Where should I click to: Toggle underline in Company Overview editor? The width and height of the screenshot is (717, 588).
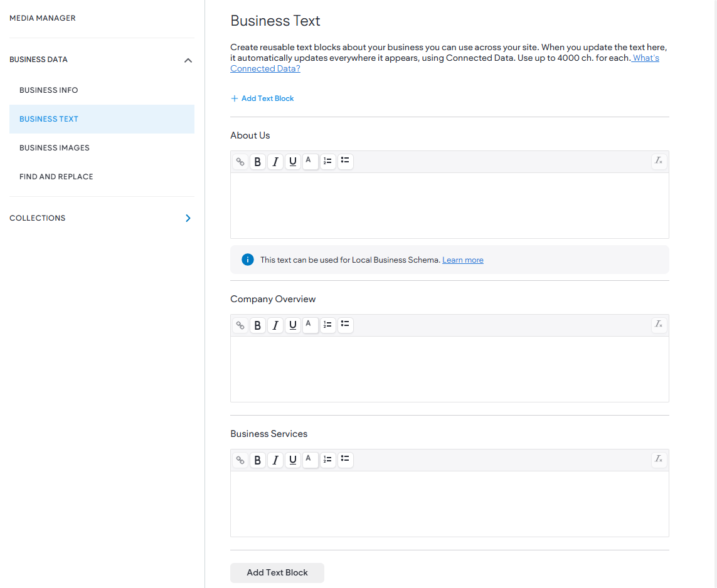tap(293, 325)
